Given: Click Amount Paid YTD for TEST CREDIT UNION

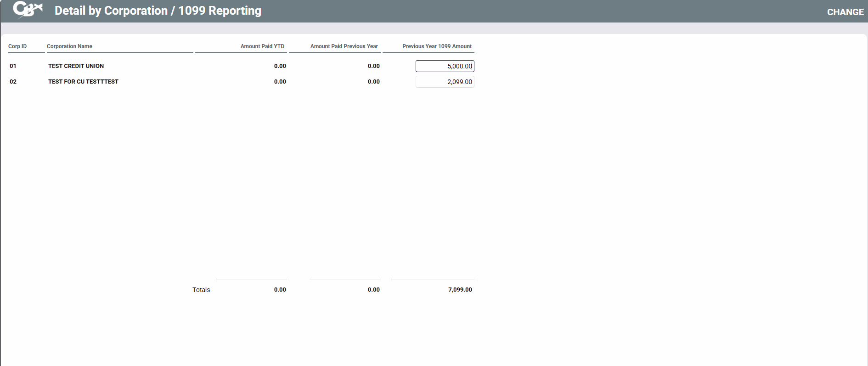Looking at the screenshot, I should (280, 66).
